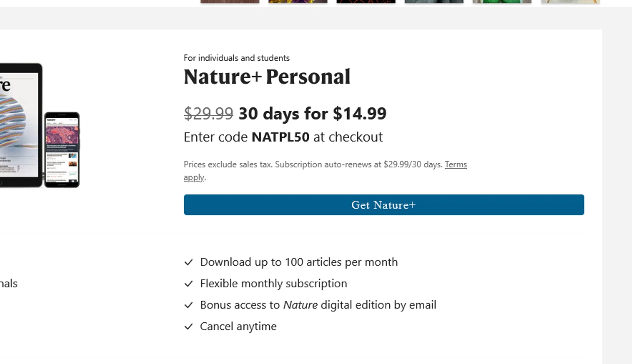Click the Get Nature+ button

click(x=383, y=205)
